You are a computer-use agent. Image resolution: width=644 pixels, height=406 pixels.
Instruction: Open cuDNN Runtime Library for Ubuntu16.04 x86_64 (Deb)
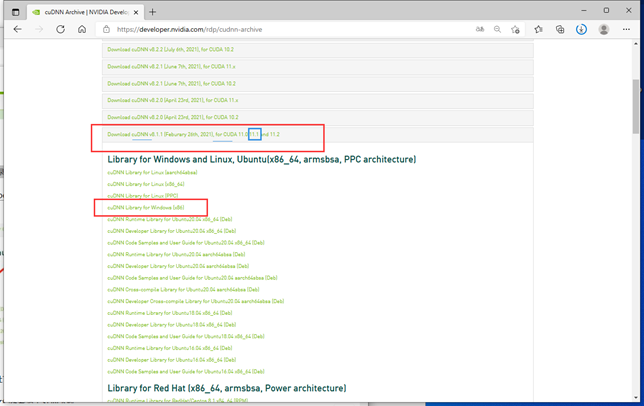pos(170,348)
